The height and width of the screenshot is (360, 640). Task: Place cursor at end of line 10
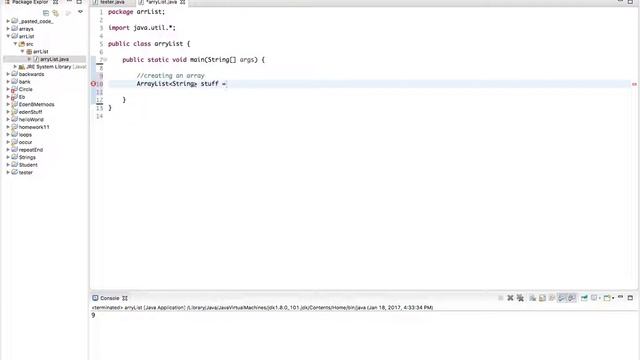click(227, 84)
